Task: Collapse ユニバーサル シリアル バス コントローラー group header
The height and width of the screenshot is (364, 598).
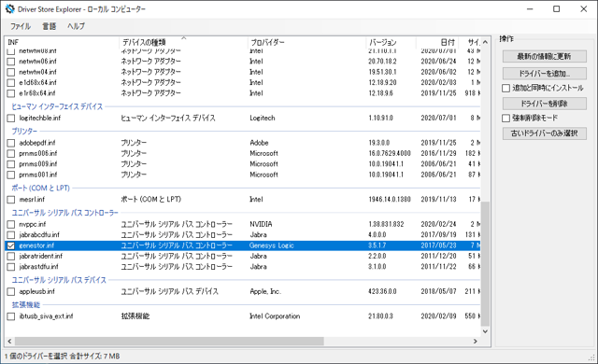Action: click(64, 213)
